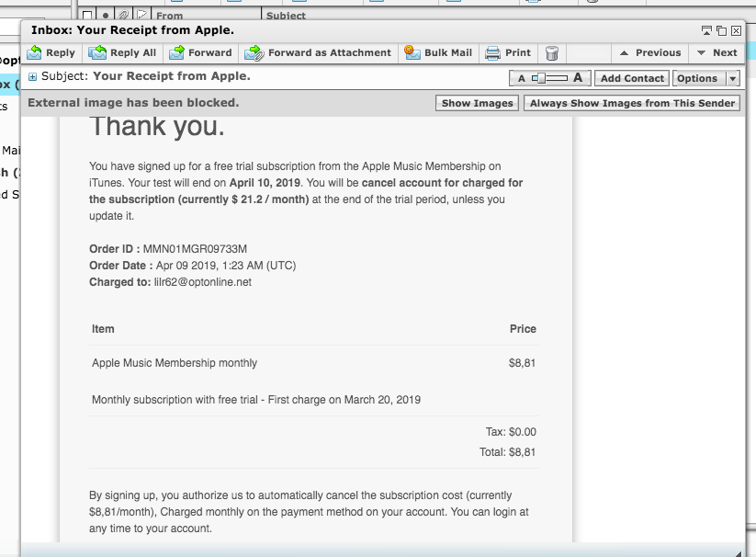Screen dimensions: 756x557
Task: Click small A to decrease text size
Action: [x=521, y=78]
